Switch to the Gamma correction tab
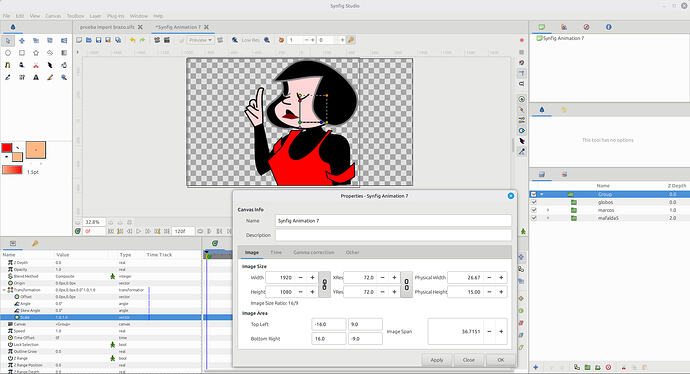 click(x=314, y=252)
